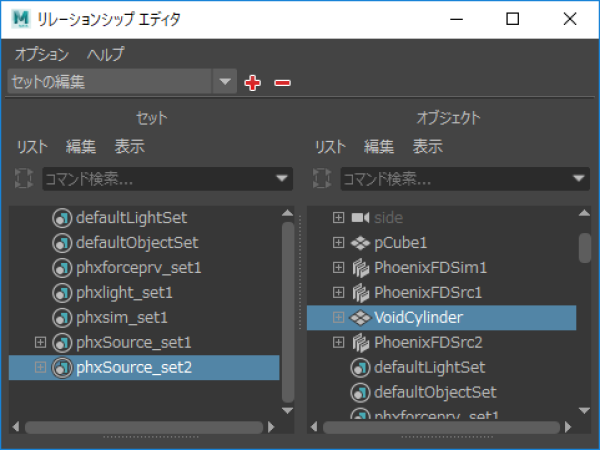
Task: Open the ヘルプ menu
Action: pyautogui.click(x=106, y=54)
